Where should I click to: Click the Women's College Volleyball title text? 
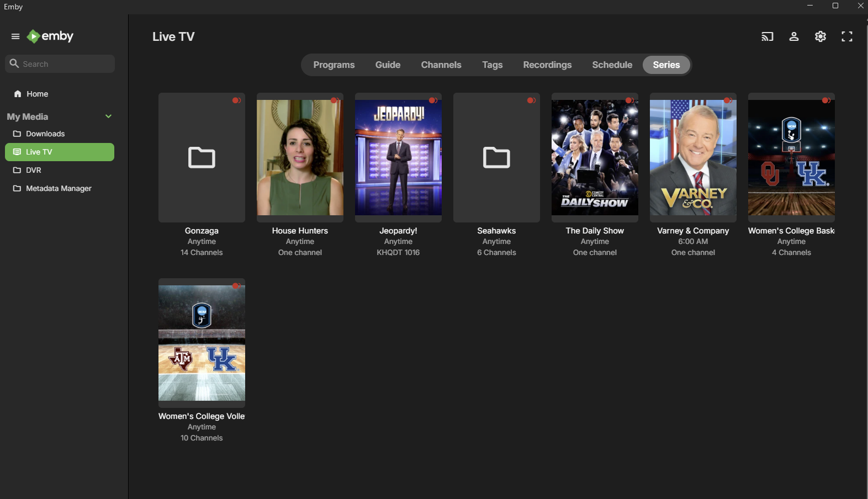pos(202,416)
